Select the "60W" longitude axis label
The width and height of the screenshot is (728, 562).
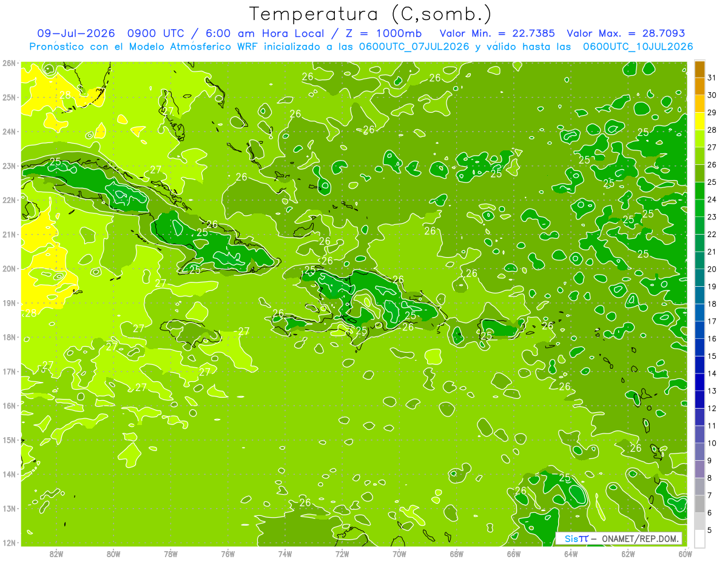tap(685, 554)
